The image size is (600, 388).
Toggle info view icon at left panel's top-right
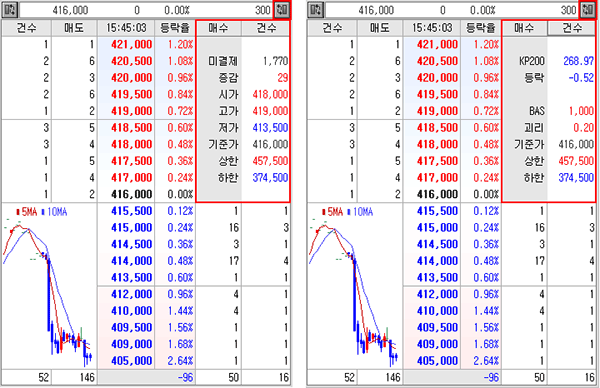click(282, 10)
